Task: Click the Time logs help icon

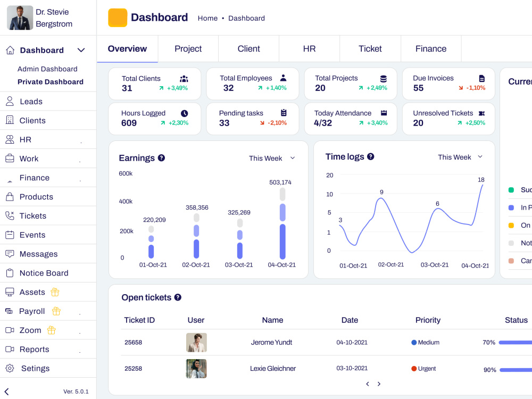Action: click(370, 156)
